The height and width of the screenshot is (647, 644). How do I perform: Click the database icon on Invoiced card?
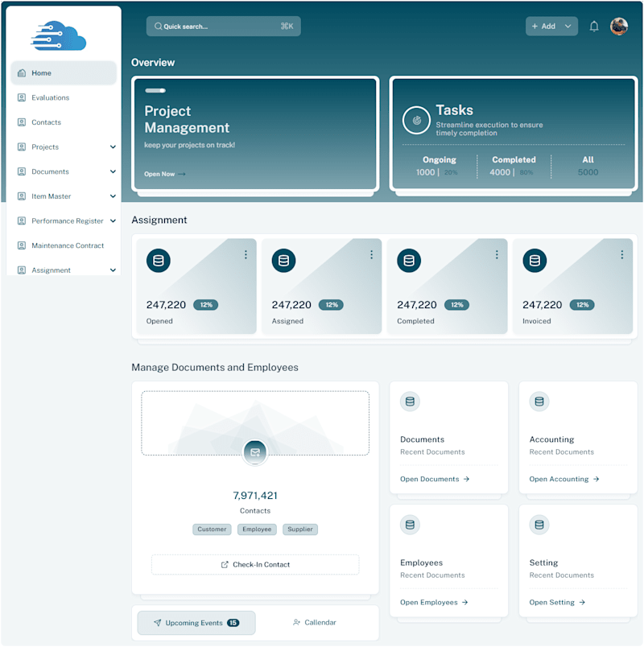coord(535,261)
